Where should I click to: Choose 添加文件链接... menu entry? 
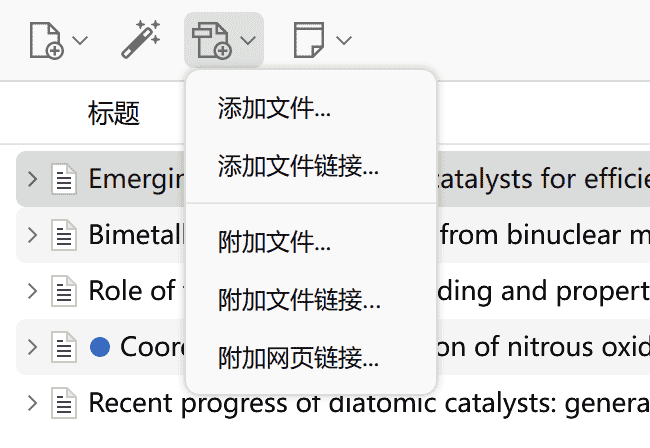(x=298, y=165)
